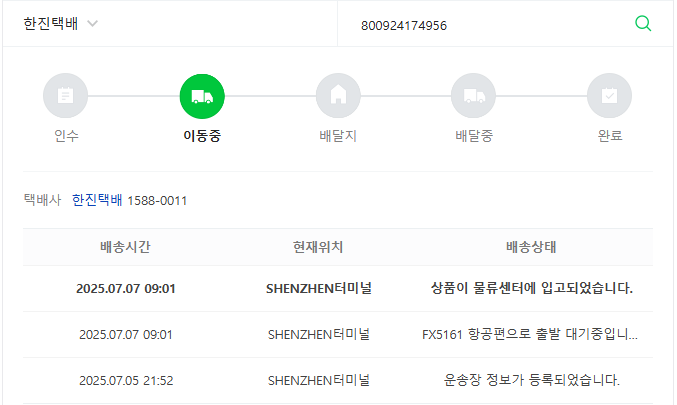
Task: Click the 1588-0011 phone number
Action: (x=157, y=201)
